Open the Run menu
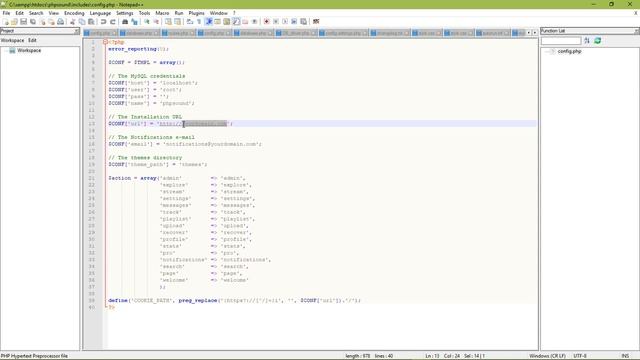640x360 pixels. click(179, 13)
